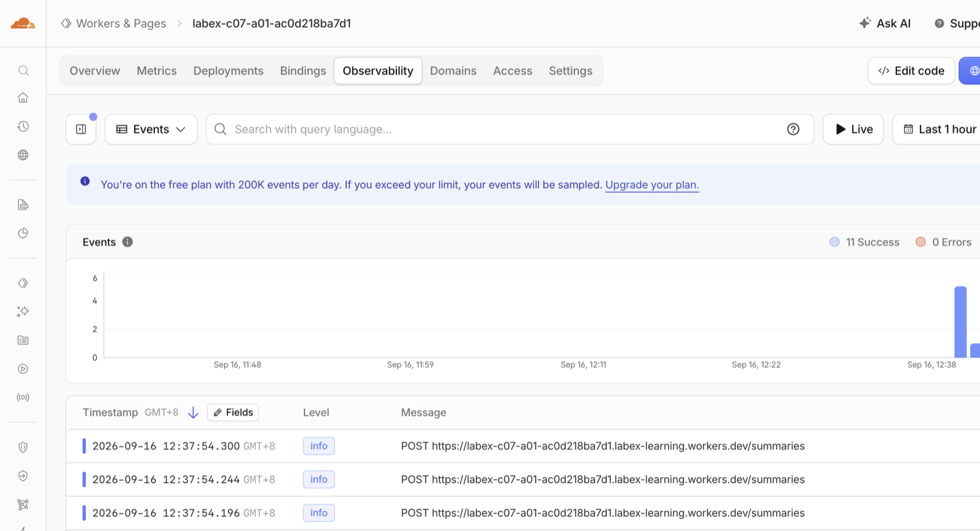Switch to the Domains tab
This screenshot has height=531, width=980.
pos(453,71)
